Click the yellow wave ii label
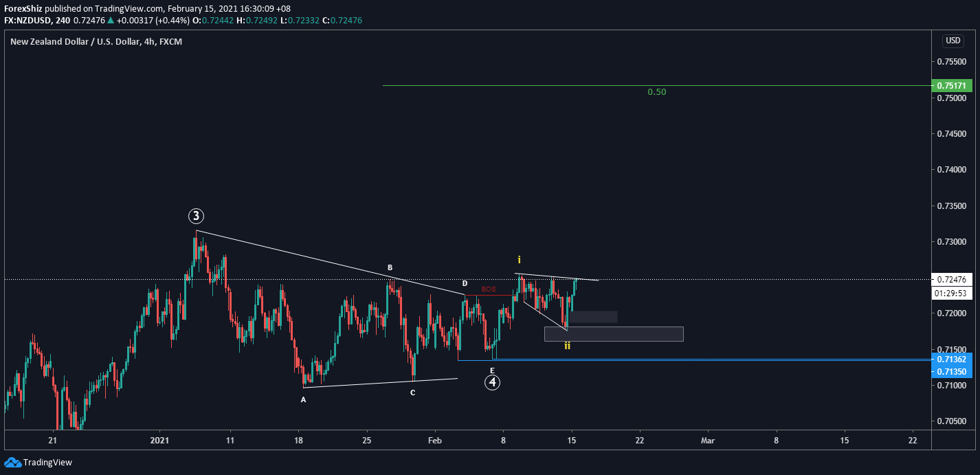This screenshot has width=980, height=475. tap(567, 346)
